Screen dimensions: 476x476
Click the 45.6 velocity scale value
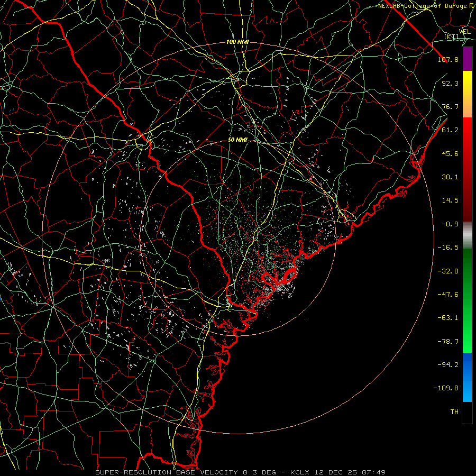click(450, 153)
